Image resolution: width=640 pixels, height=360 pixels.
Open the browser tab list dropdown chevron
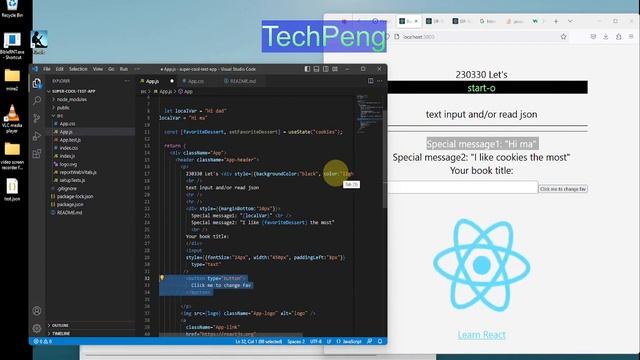click(x=570, y=21)
